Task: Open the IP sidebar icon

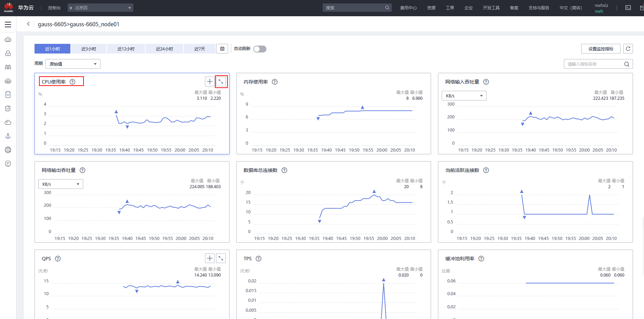Action: pyautogui.click(x=8, y=164)
